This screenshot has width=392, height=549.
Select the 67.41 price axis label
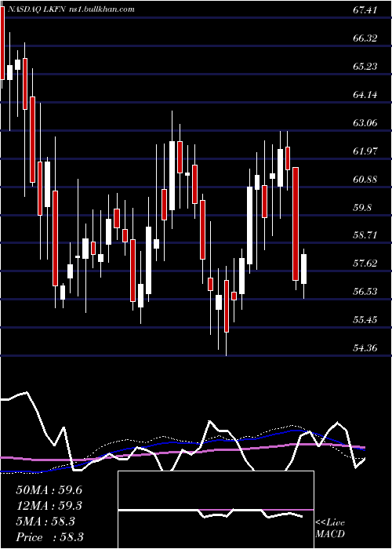(365, 10)
